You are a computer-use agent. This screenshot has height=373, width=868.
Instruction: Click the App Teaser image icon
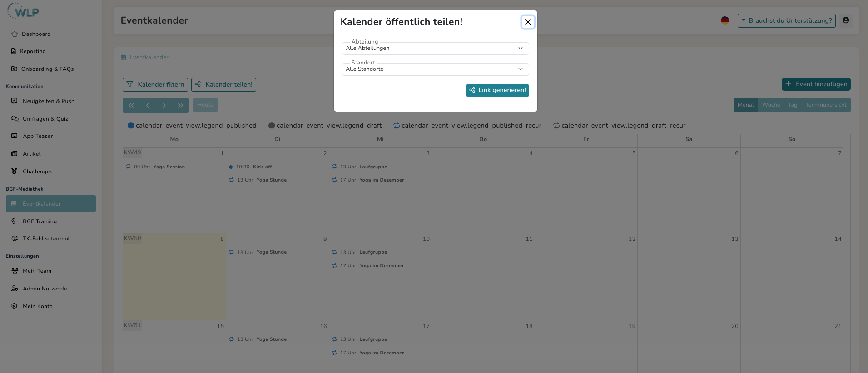coord(15,136)
